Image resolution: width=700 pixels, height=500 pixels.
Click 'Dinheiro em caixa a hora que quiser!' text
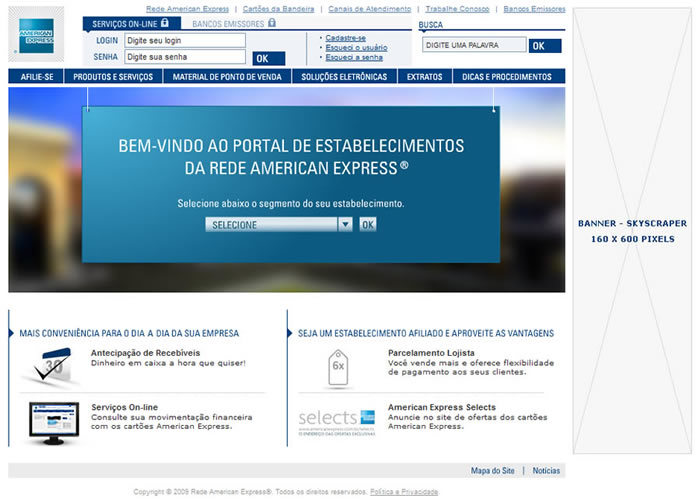click(168, 363)
